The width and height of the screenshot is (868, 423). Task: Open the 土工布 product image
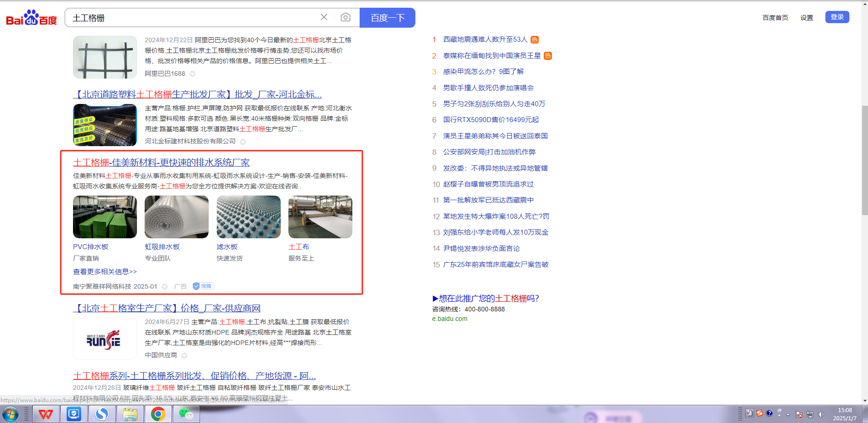[x=320, y=217]
